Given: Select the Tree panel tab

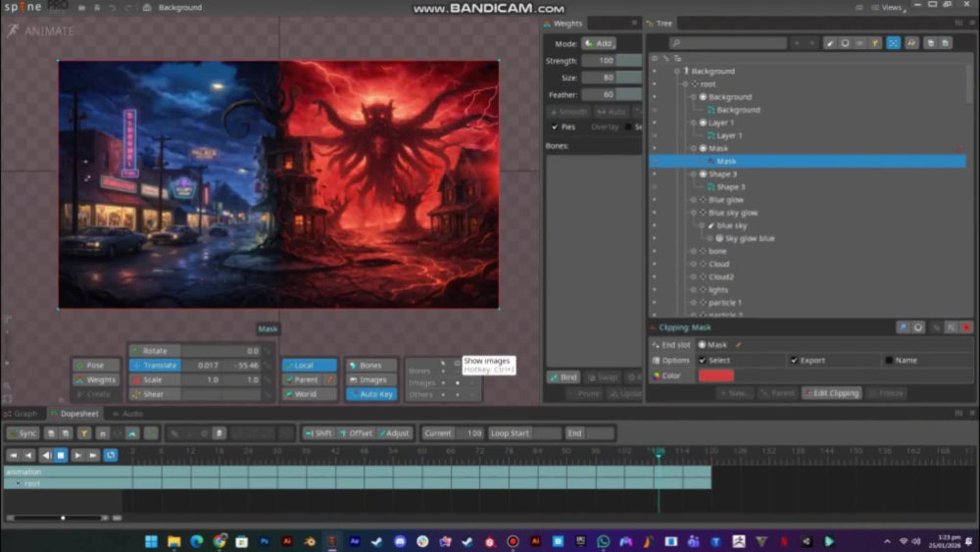Looking at the screenshot, I should (660, 24).
